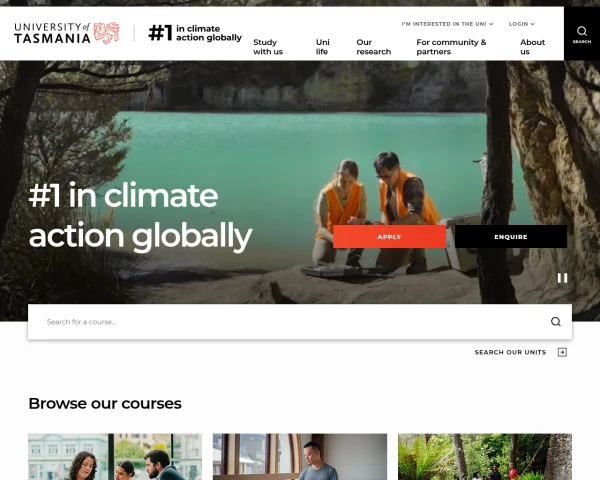Open the Our research menu

[x=373, y=47]
